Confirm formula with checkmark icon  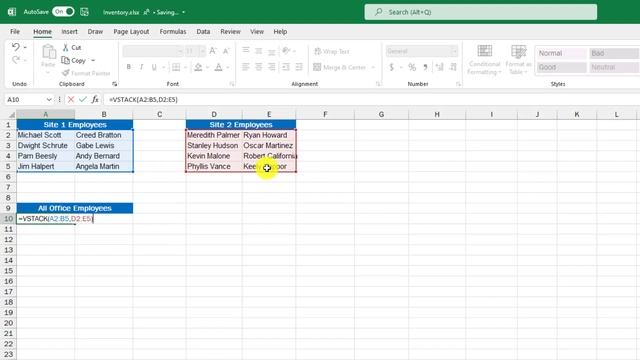[83, 100]
